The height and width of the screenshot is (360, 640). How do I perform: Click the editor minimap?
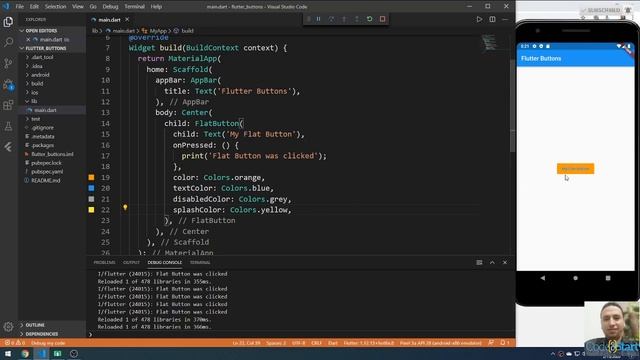489,42
